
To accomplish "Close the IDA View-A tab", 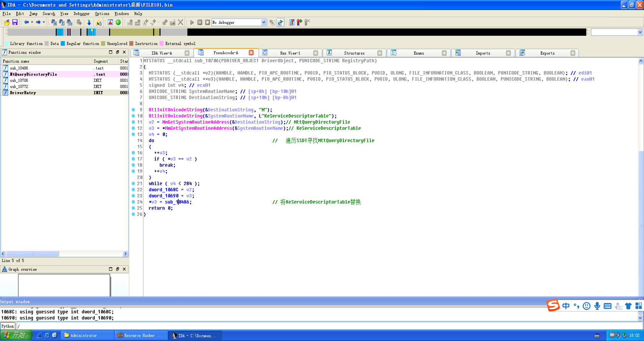I will [187, 53].
